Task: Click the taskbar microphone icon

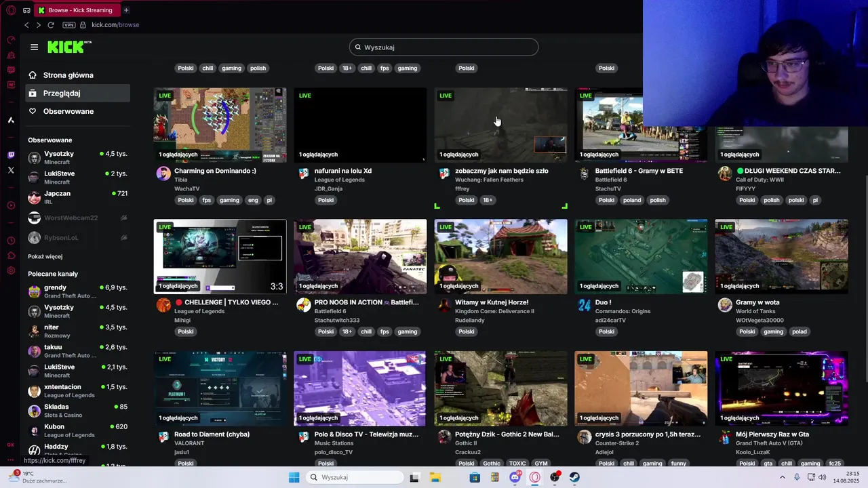Action: 797,477
